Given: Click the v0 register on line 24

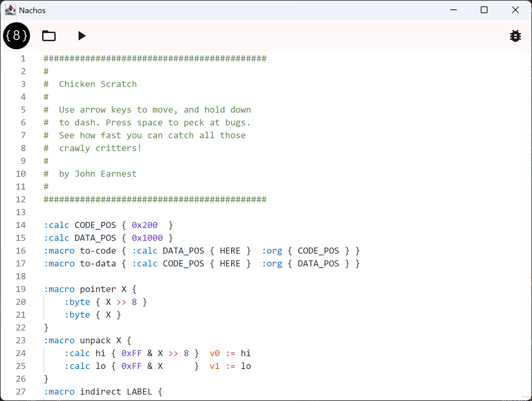Looking at the screenshot, I should (x=215, y=353).
